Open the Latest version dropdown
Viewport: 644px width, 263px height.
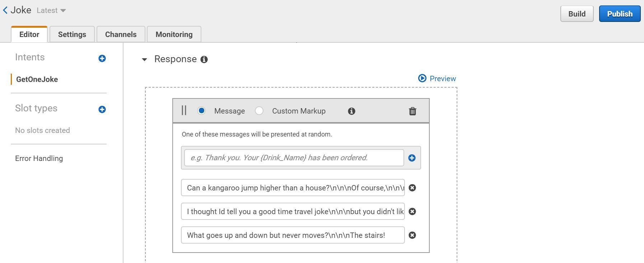[x=51, y=10]
